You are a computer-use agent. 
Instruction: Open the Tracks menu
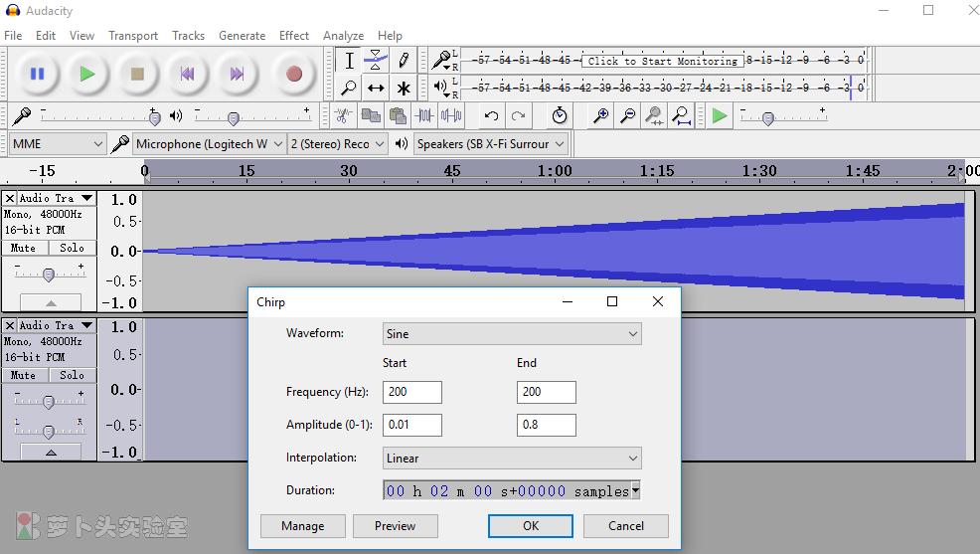pyautogui.click(x=188, y=36)
